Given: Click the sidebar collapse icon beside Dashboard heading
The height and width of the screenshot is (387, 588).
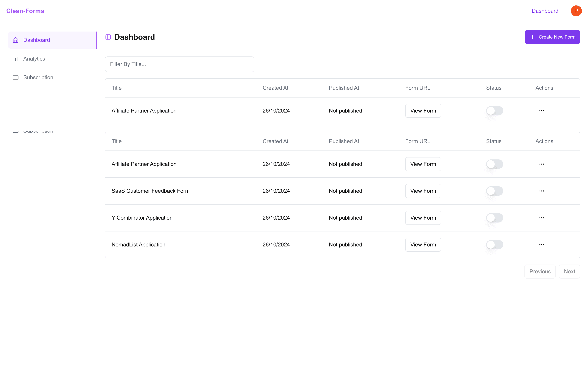Looking at the screenshot, I should [108, 37].
